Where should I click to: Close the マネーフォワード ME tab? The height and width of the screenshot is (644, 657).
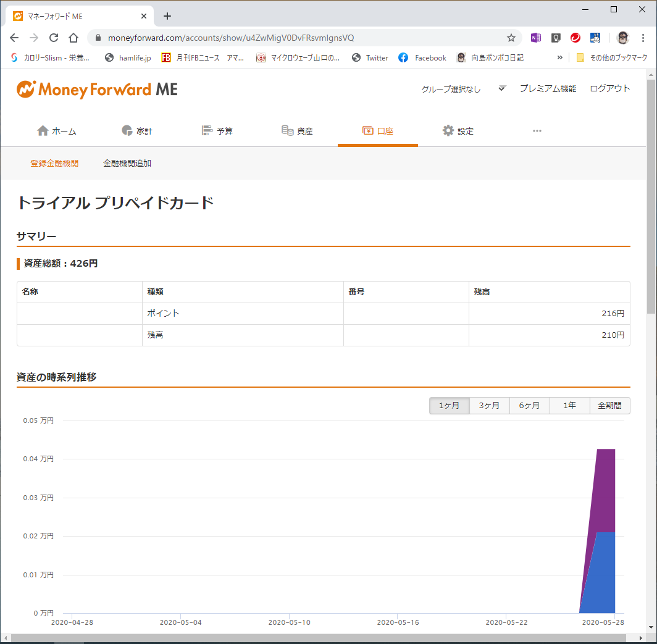144,16
